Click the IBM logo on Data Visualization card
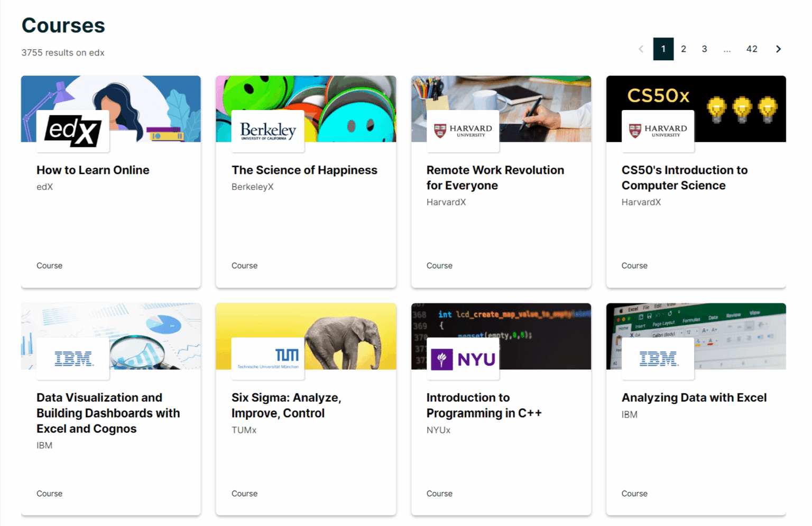 pos(72,359)
